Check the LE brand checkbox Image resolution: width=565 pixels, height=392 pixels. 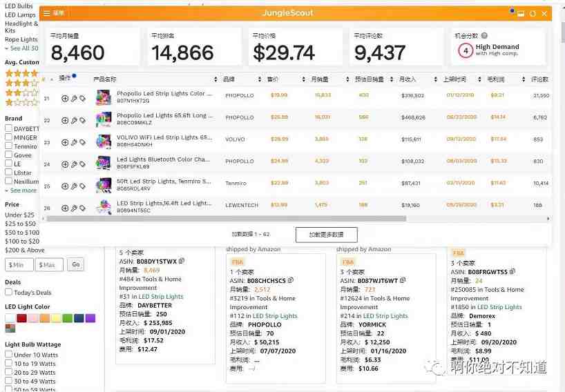(x=9, y=163)
